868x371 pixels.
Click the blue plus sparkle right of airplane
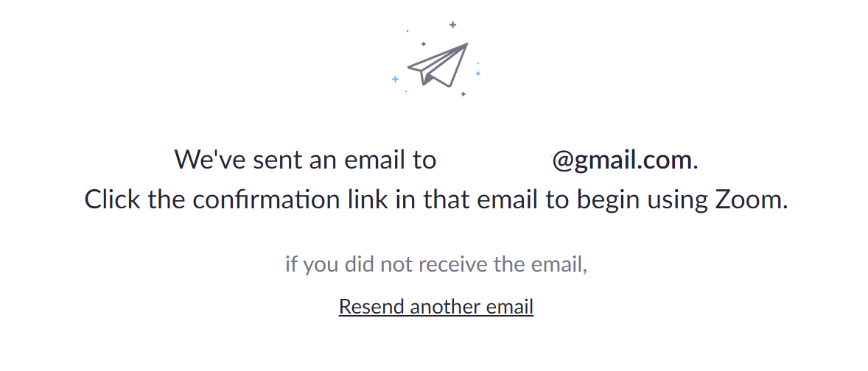pyautogui.click(x=477, y=73)
